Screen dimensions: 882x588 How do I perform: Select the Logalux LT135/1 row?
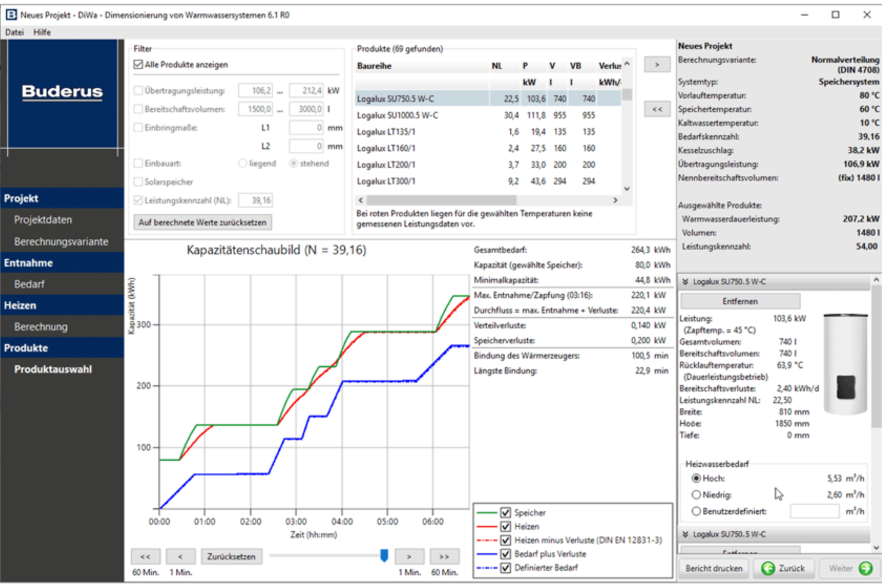(488, 132)
